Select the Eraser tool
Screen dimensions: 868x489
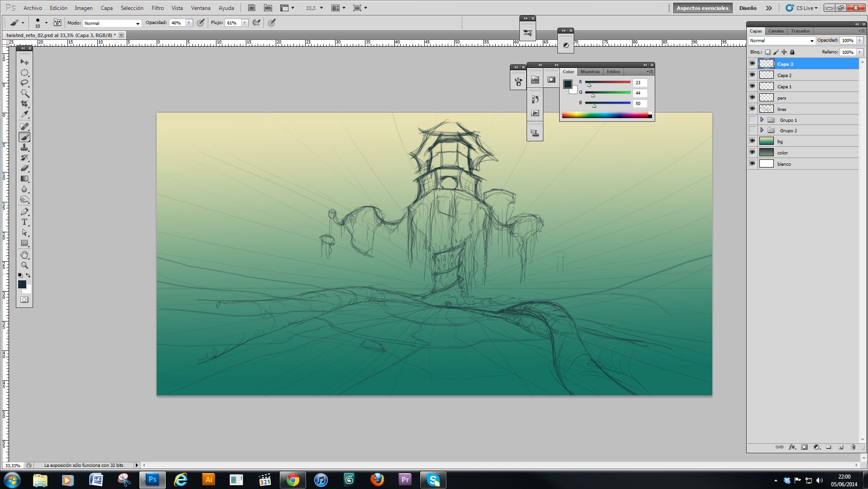click(x=24, y=168)
